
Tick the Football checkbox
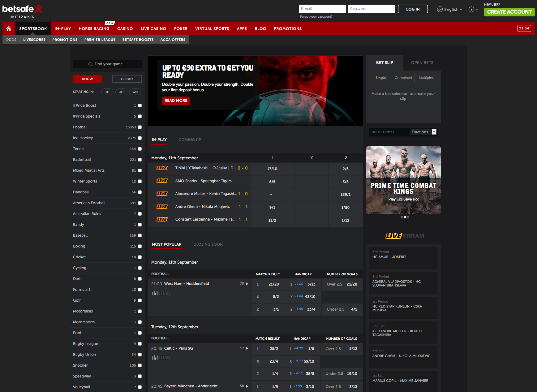click(140, 127)
